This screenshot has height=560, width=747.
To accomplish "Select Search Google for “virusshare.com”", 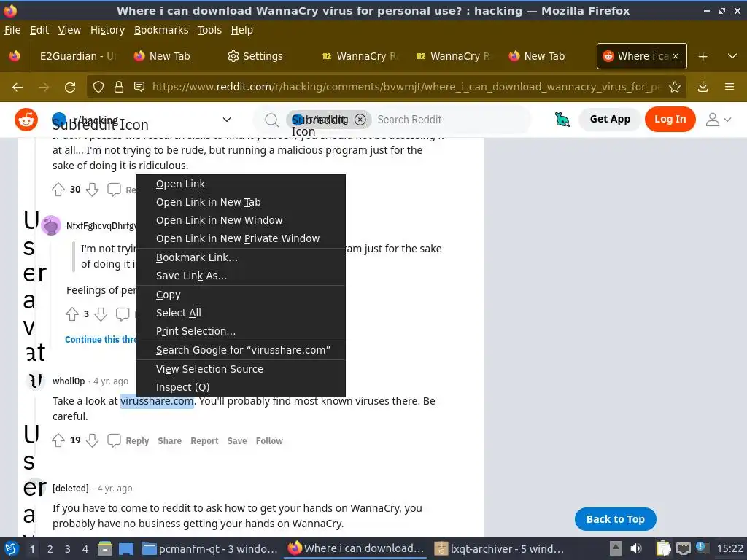I will coord(241,350).
